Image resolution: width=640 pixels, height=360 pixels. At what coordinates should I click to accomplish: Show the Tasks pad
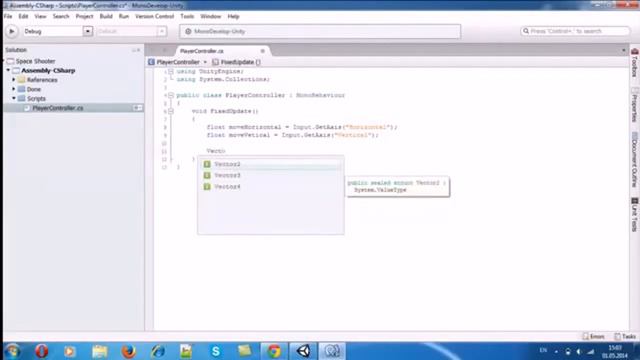(625, 336)
